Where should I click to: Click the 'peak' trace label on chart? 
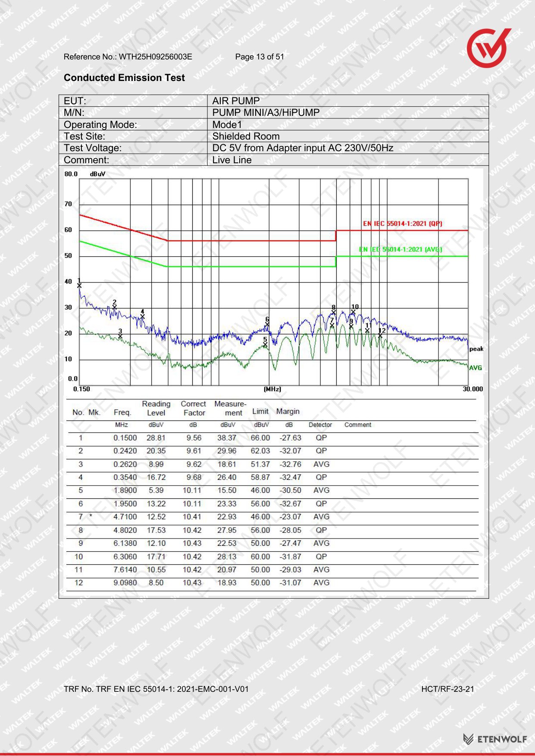coord(476,349)
